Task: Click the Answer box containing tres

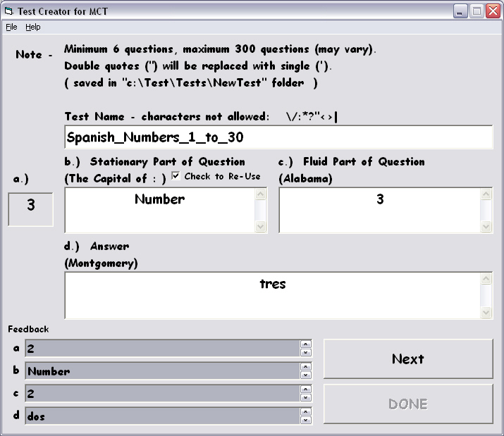Action: tap(272, 295)
